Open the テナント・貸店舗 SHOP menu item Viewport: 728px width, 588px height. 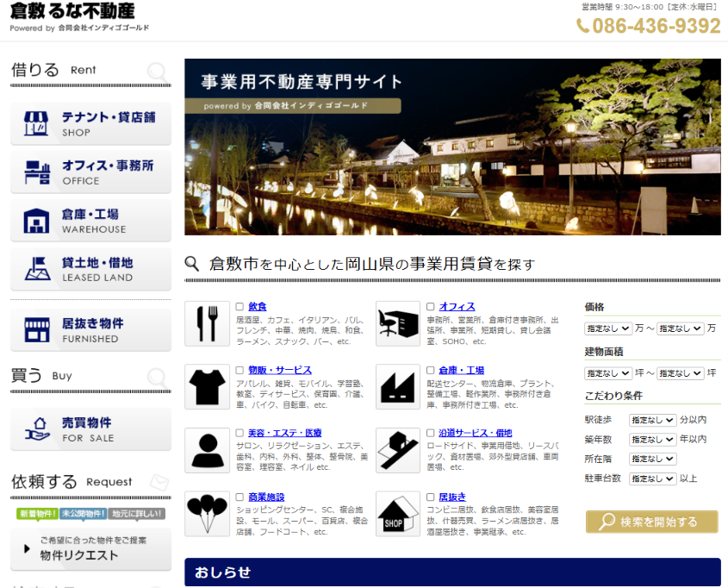click(x=91, y=123)
